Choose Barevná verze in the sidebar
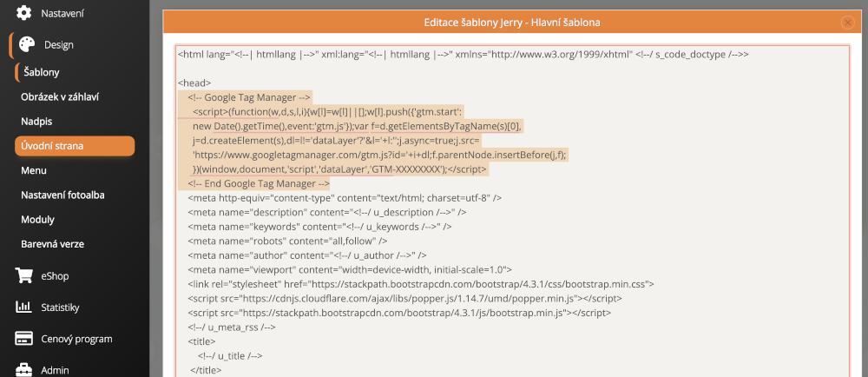This screenshot has width=868, height=377. pos(52,244)
